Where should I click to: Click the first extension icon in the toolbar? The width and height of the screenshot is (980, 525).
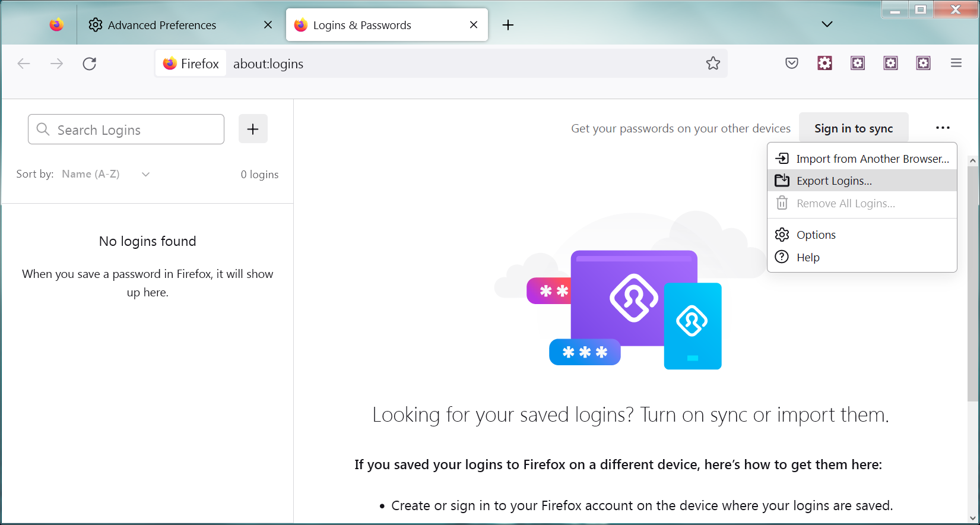824,64
